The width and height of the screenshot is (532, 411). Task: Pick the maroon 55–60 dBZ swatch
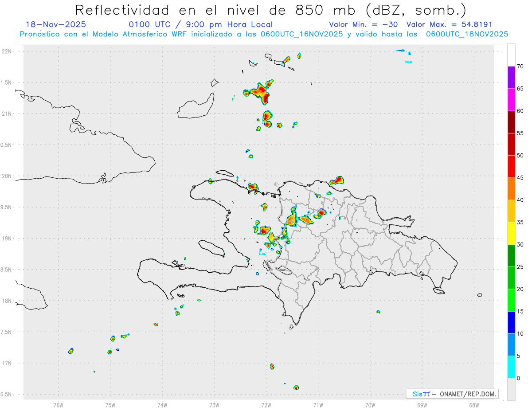tap(511, 122)
